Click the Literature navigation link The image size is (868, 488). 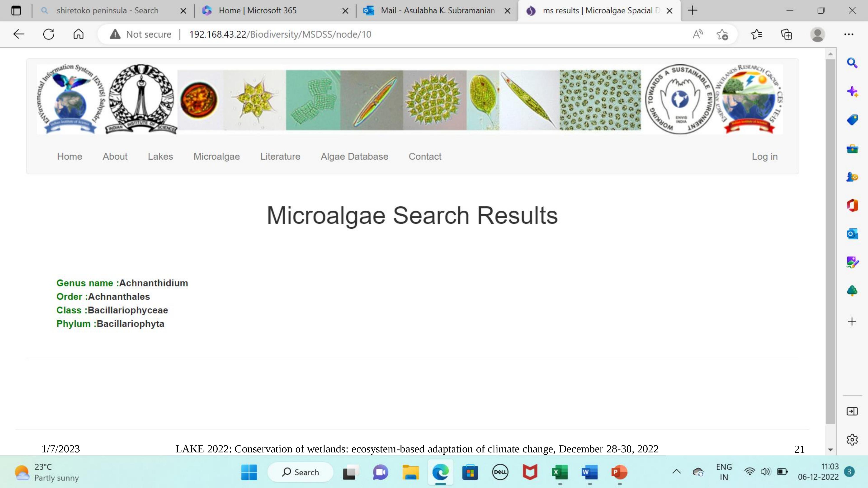pyautogui.click(x=280, y=156)
